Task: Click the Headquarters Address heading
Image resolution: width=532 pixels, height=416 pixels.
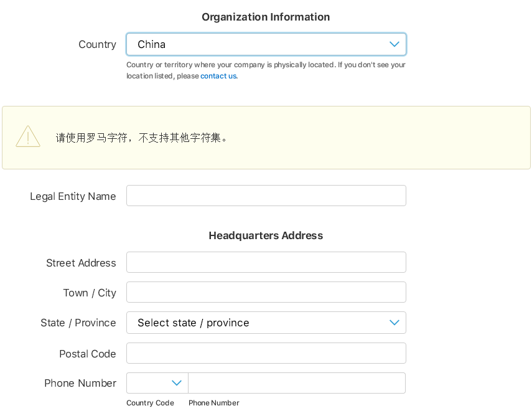Action: point(266,235)
